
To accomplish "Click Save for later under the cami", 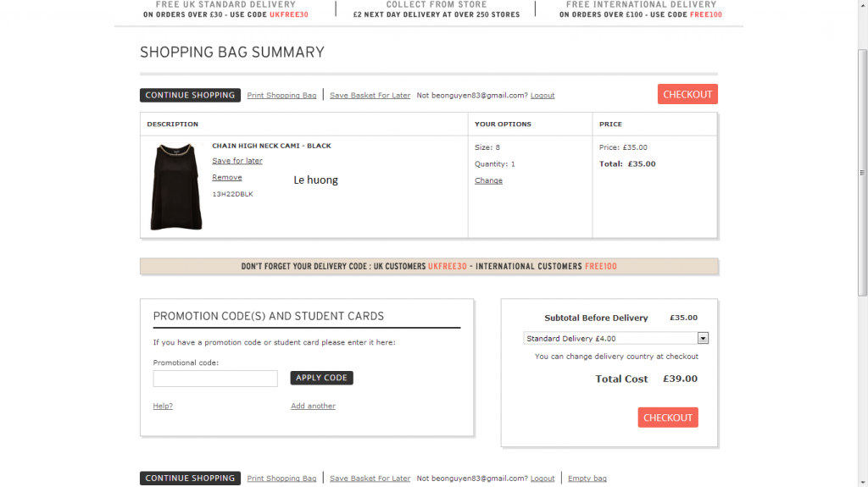I will point(237,160).
